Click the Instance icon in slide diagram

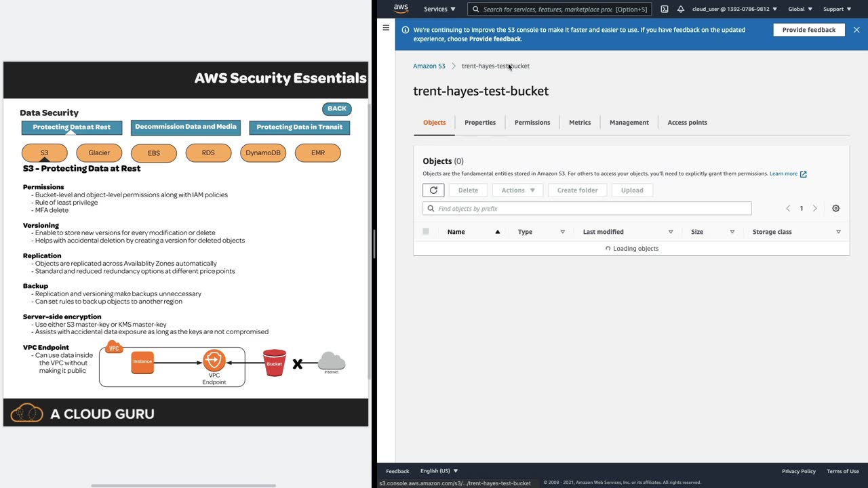click(142, 362)
